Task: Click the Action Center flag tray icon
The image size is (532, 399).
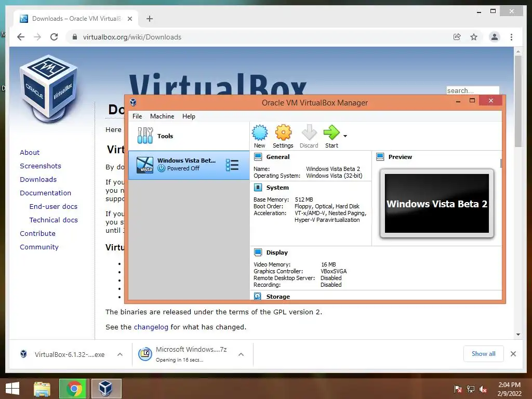Action: (458, 389)
